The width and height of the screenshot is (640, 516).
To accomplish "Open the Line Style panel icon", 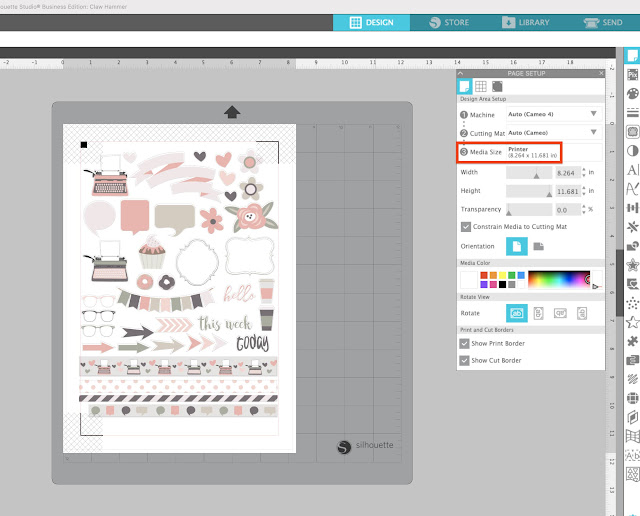I will (632, 113).
